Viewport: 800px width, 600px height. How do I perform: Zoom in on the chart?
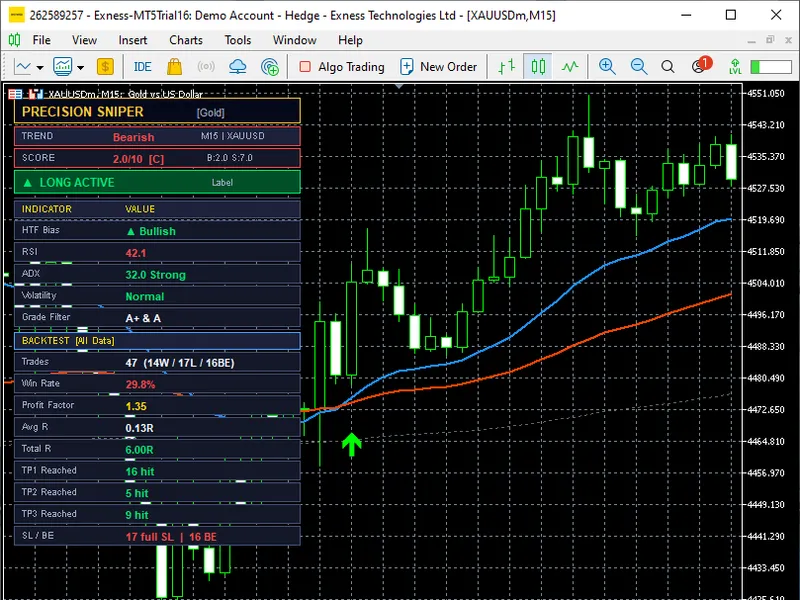point(607,67)
